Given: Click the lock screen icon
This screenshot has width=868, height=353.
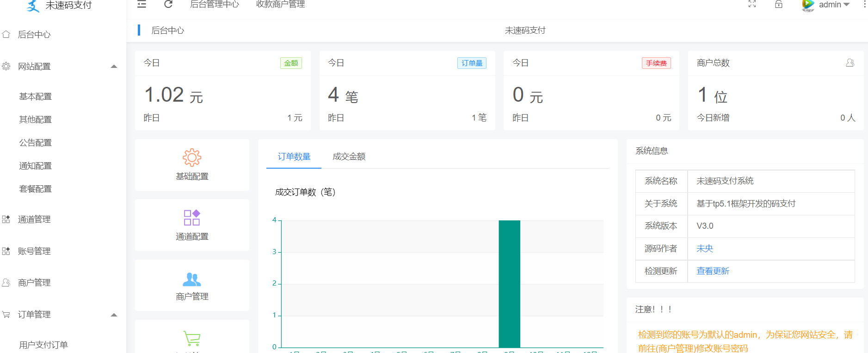Looking at the screenshot, I should [779, 4].
